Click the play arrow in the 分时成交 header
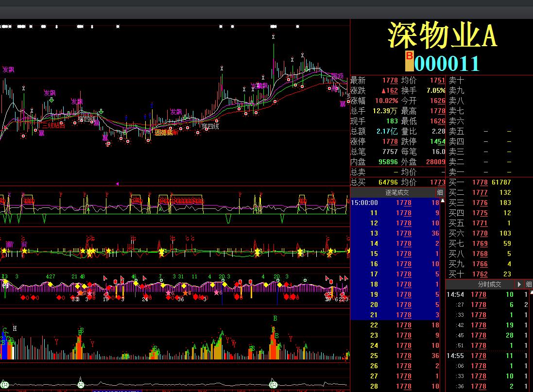Viewport: 533px width, 392px height. [519, 284]
